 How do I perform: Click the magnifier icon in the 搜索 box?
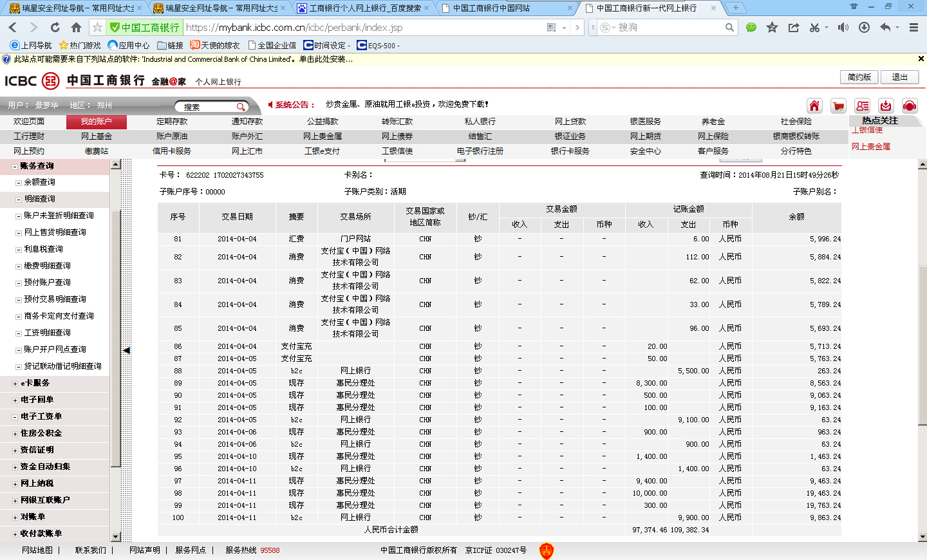(240, 107)
